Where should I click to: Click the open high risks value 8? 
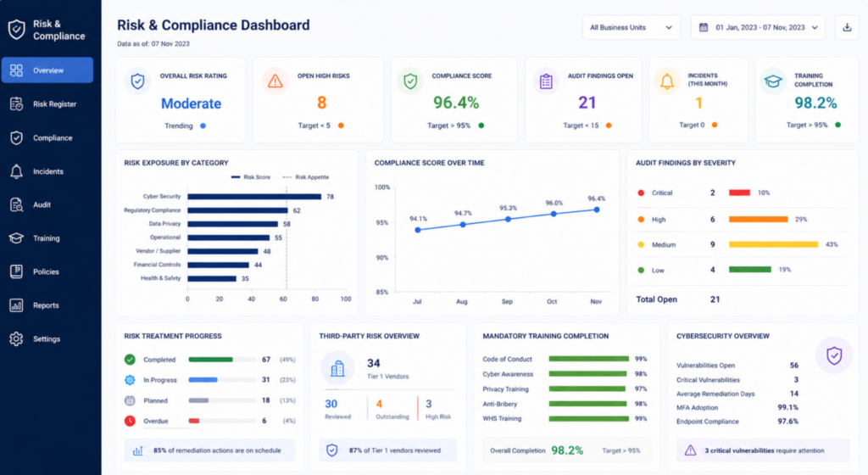(321, 103)
